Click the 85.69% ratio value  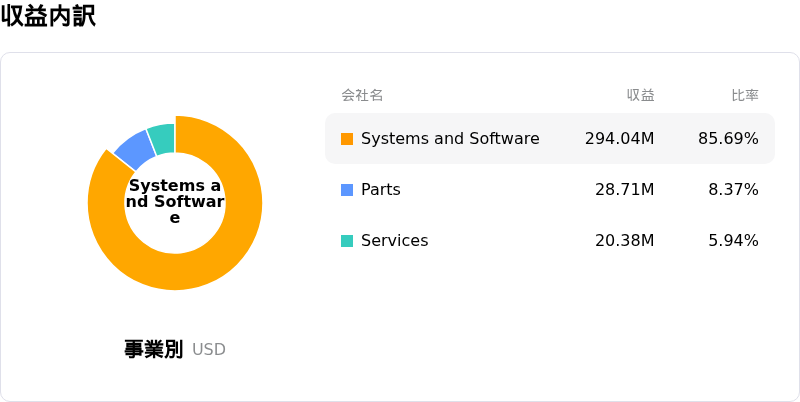(x=728, y=139)
